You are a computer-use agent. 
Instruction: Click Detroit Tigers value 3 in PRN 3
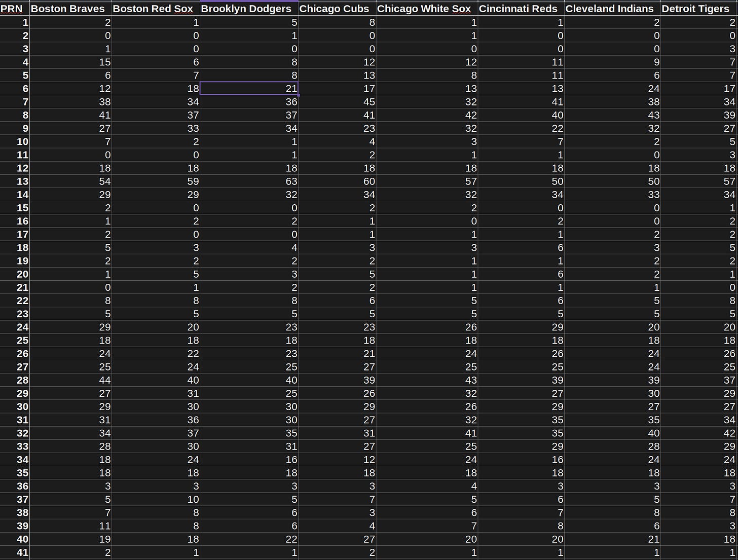699,49
